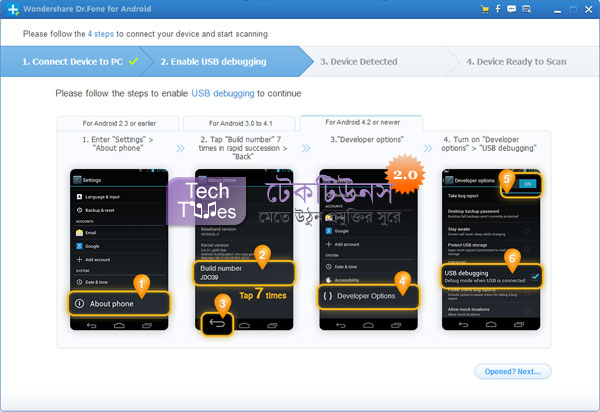This screenshot has height=412, width=600.
Task: Click the USB debugging phone screenshot
Action: 491,249
